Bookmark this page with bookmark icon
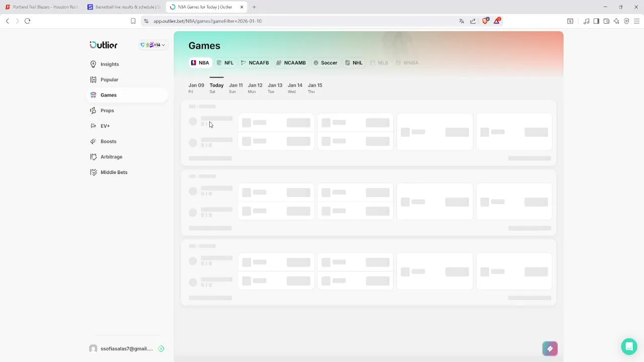The height and width of the screenshot is (362, 644). pyautogui.click(x=133, y=21)
